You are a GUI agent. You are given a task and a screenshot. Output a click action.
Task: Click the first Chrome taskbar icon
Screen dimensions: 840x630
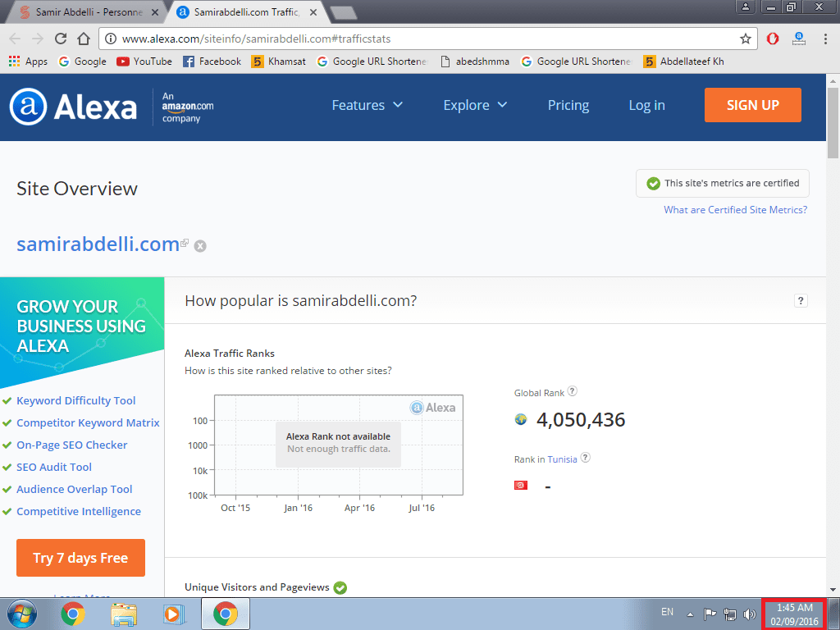pyautogui.click(x=73, y=614)
